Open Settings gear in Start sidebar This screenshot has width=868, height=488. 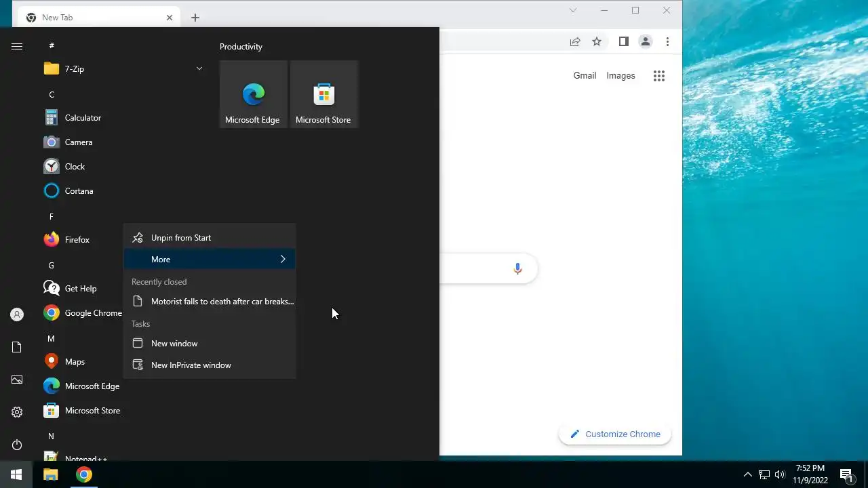click(x=17, y=412)
